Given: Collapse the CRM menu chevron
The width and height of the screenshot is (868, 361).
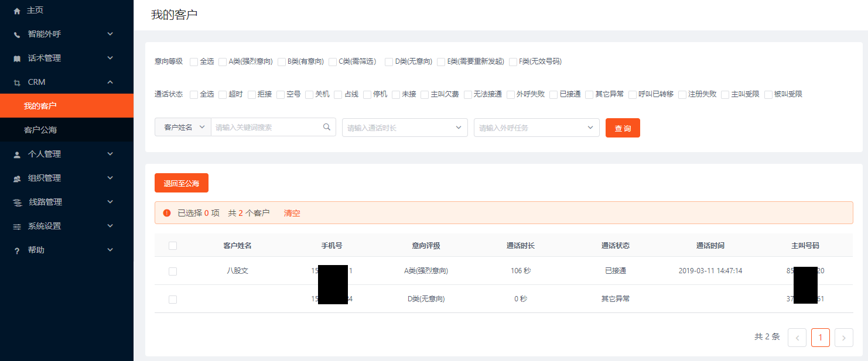Looking at the screenshot, I should tap(110, 82).
